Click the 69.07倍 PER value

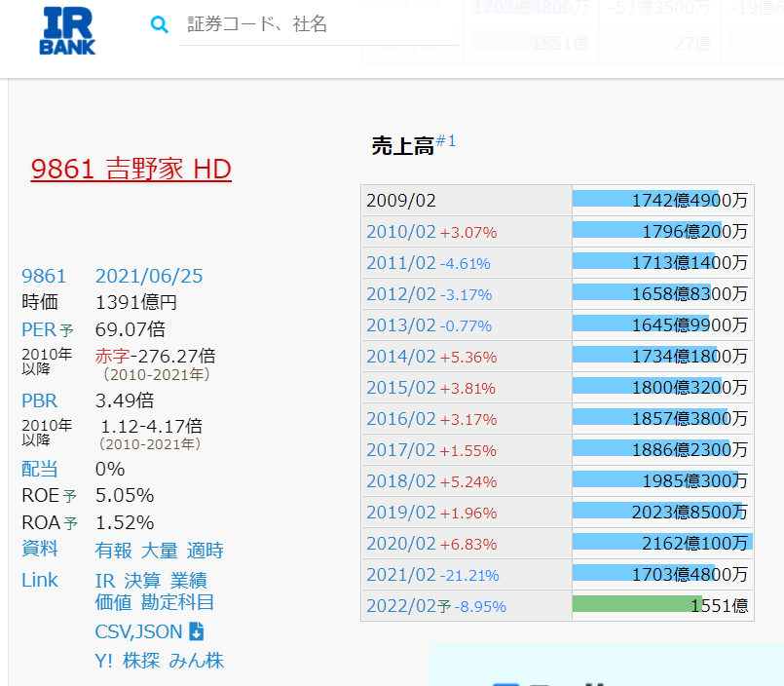tap(130, 329)
